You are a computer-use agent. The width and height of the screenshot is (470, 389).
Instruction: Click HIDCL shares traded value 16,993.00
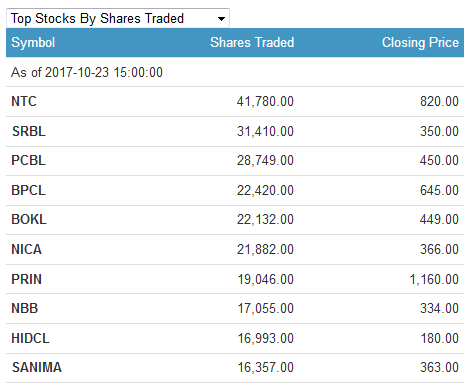pyautogui.click(x=265, y=338)
